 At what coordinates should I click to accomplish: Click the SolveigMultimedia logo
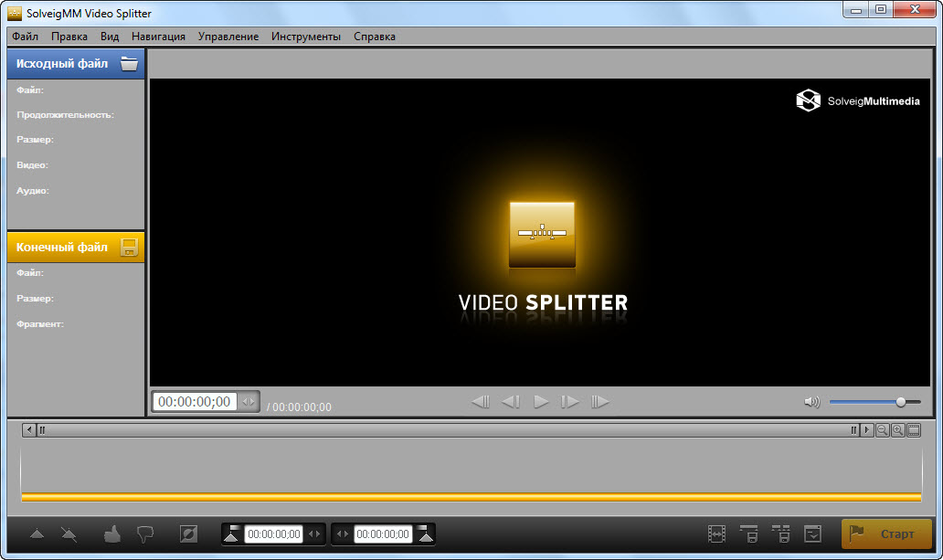pos(858,100)
